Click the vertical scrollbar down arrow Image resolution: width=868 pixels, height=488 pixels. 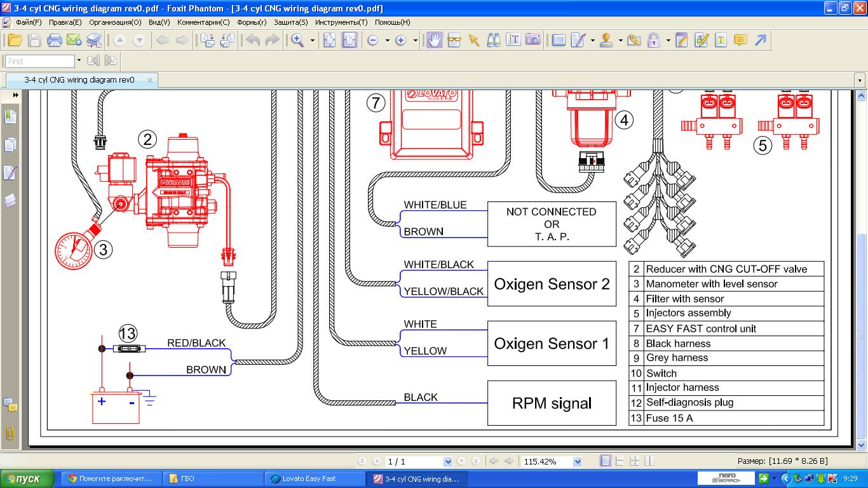click(862, 445)
